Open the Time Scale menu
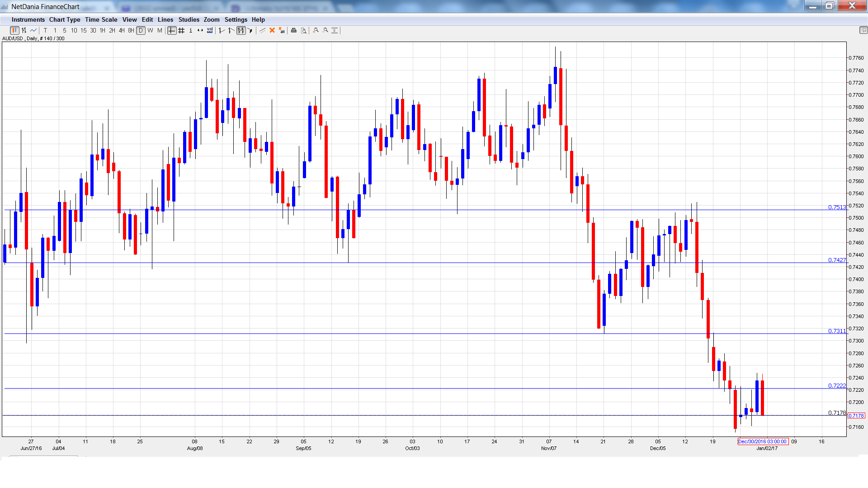Image resolution: width=868 pixels, height=488 pixels. [x=101, y=19]
